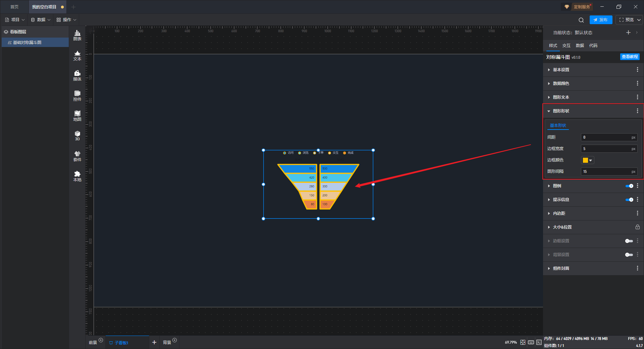Enable the 背景设置 background switch
The height and width of the screenshot is (349, 644).
[629, 255]
